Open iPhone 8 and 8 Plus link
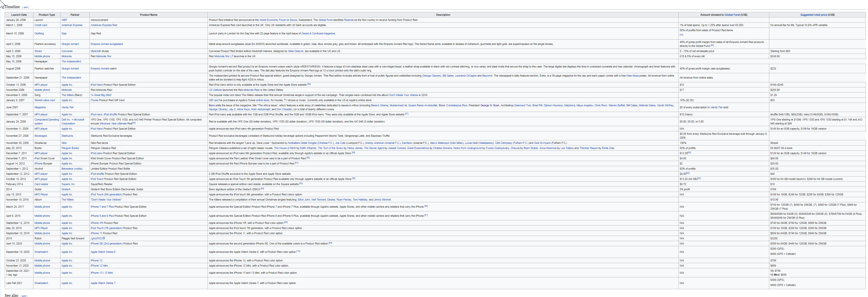Viewport: 868px width, 297px height. (x=102, y=216)
